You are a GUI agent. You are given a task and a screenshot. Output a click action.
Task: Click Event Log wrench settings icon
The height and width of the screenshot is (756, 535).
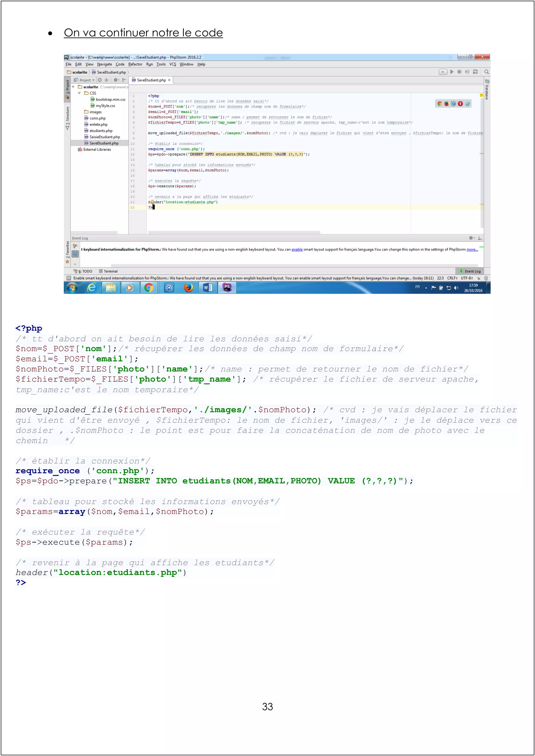75,246
